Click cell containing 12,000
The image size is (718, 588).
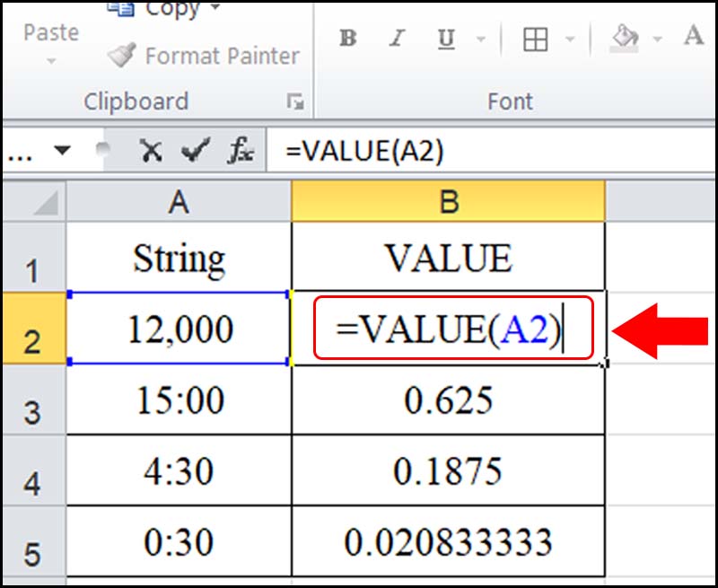179,328
